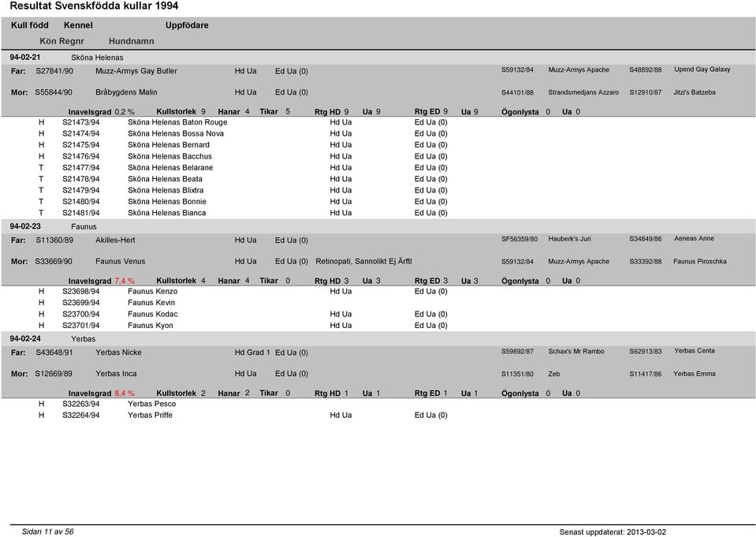Image resolution: width=756 pixels, height=537 pixels.
Task: Click the litter date '94-02-21'
Action: point(25,58)
